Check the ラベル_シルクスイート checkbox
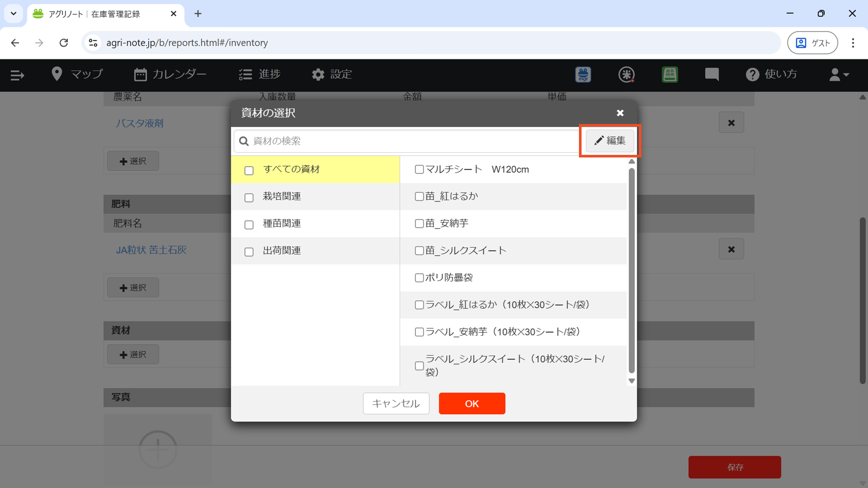 point(419,366)
